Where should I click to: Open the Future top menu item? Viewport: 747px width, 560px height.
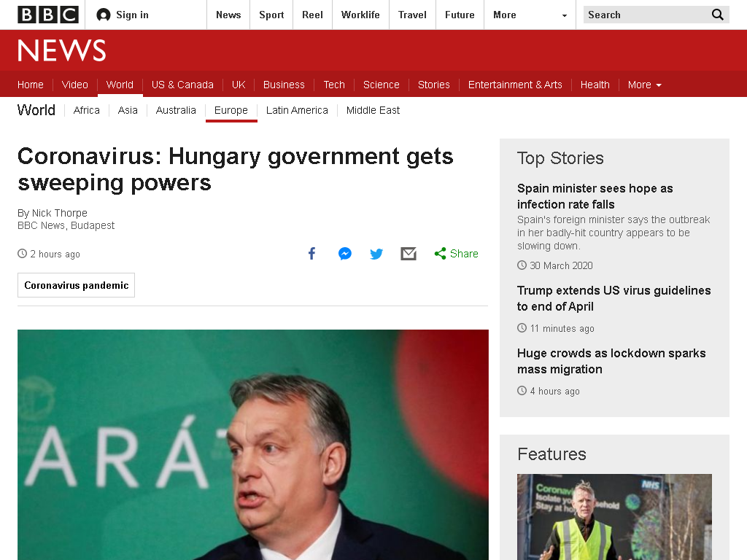(x=460, y=15)
